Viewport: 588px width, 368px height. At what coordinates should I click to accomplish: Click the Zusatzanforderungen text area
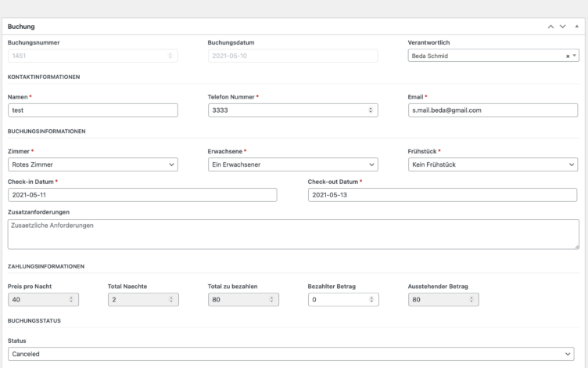click(293, 234)
